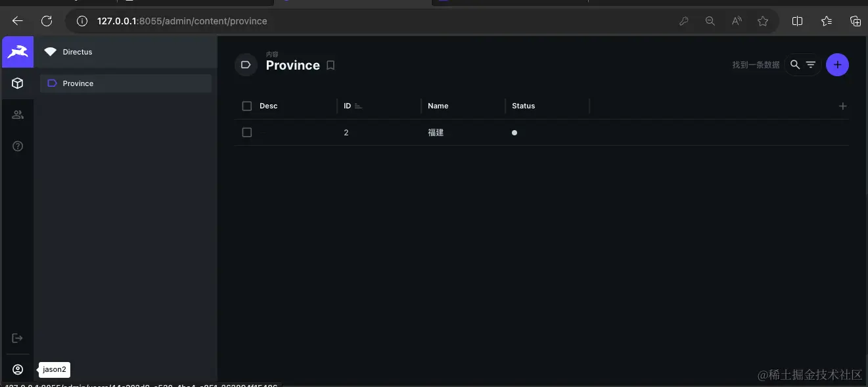Click the Directus rabbit logo
The width and height of the screenshot is (868, 387).
tap(17, 51)
